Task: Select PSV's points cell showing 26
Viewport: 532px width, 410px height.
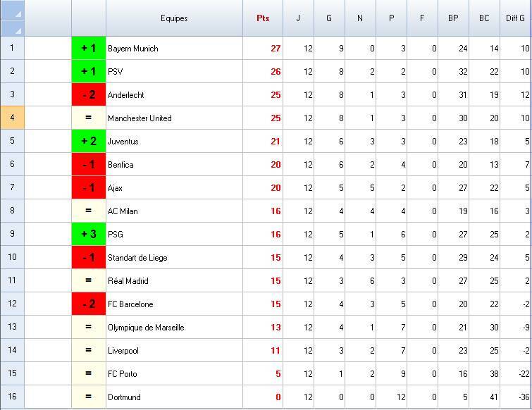Action: pos(264,72)
